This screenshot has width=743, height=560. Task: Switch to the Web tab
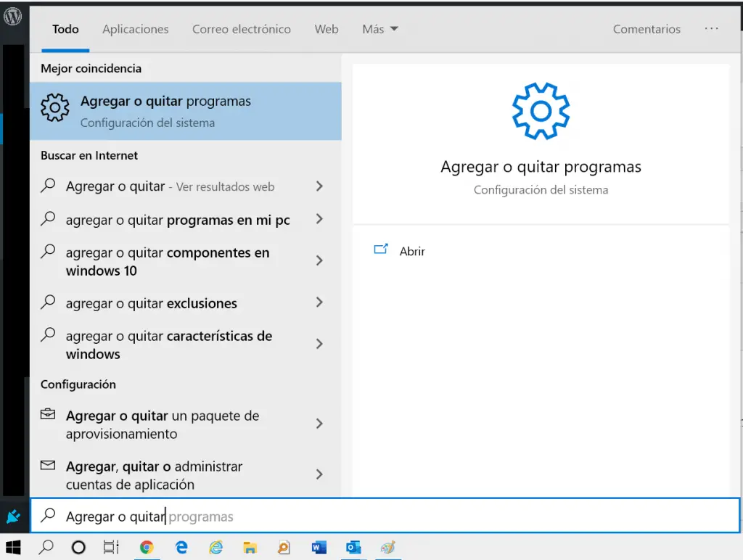tap(327, 29)
